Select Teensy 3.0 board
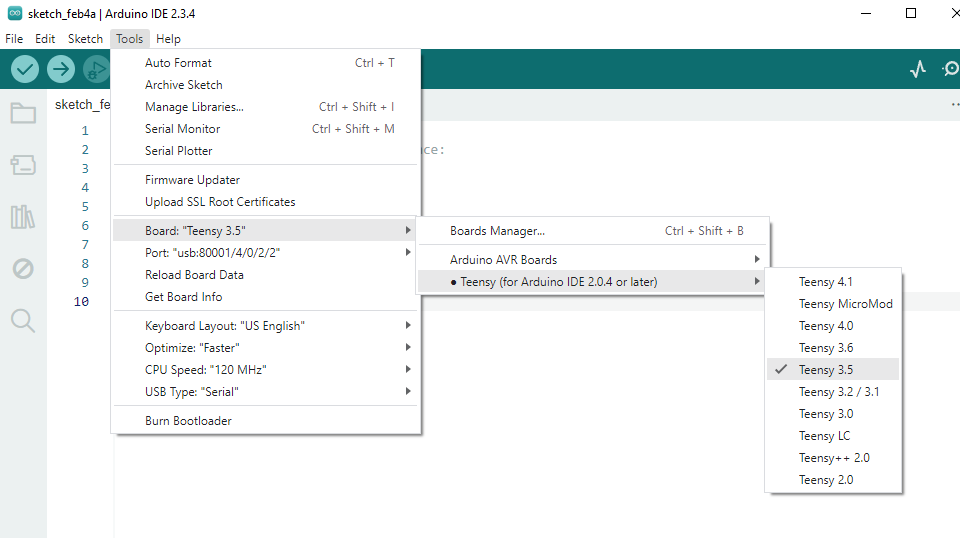This screenshot has height=538, width=960. click(x=833, y=414)
